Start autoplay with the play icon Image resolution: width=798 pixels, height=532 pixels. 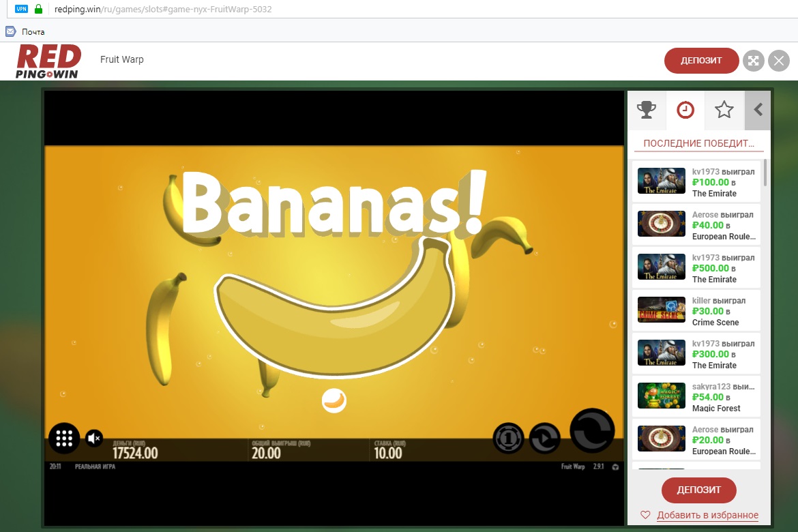pos(544,438)
